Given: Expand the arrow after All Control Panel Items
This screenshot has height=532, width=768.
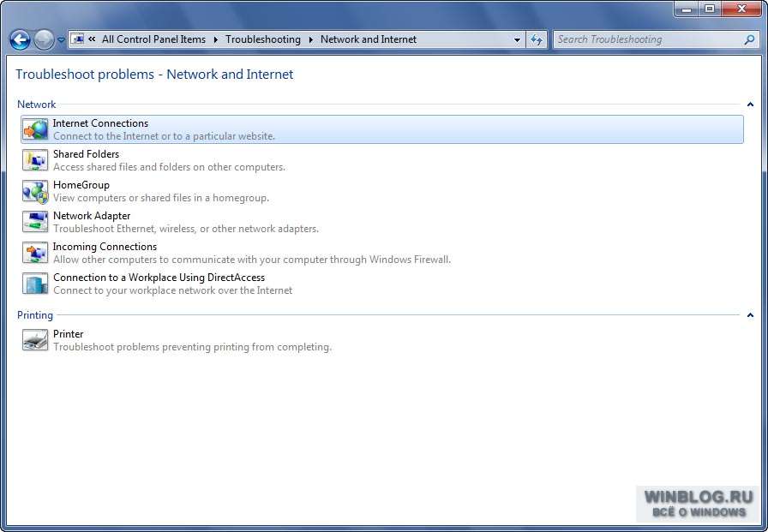Looking at the screenshot, I should pos(215,39).
